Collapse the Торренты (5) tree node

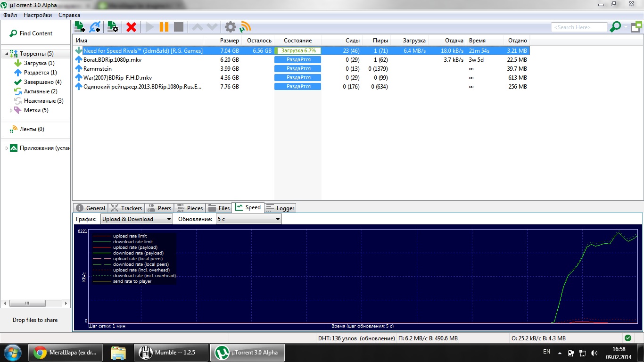(x=7, y=54)
